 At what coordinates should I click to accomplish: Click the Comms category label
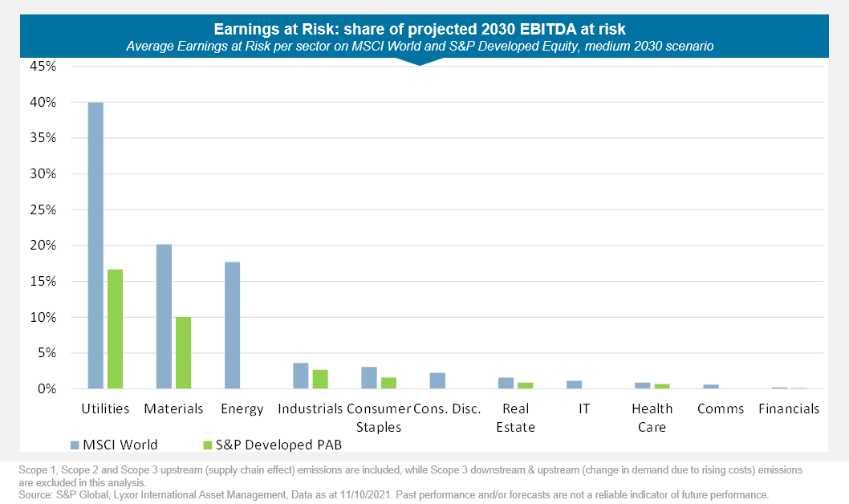720,408
